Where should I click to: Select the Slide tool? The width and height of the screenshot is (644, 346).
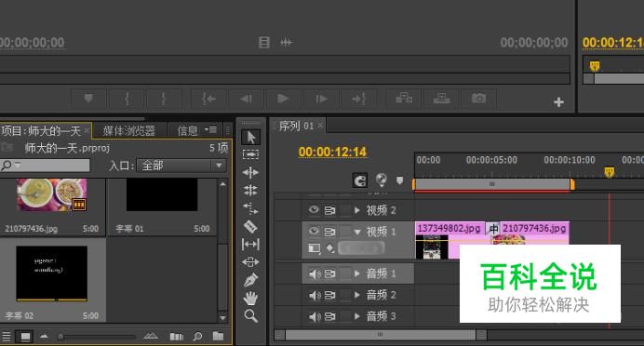tap(250, 262)
